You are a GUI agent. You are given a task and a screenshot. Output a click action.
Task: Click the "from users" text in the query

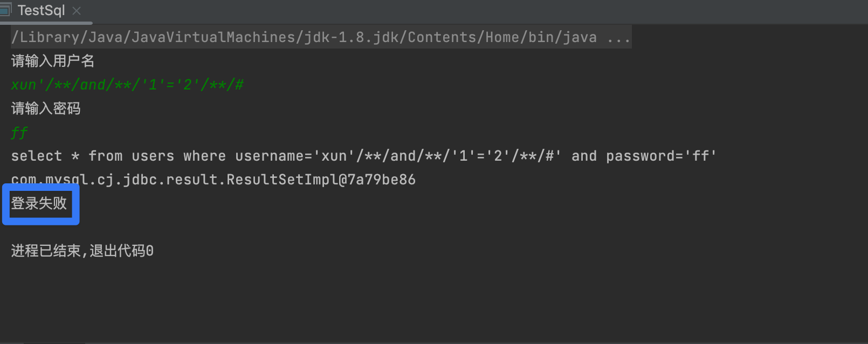(x=131, y=156)
